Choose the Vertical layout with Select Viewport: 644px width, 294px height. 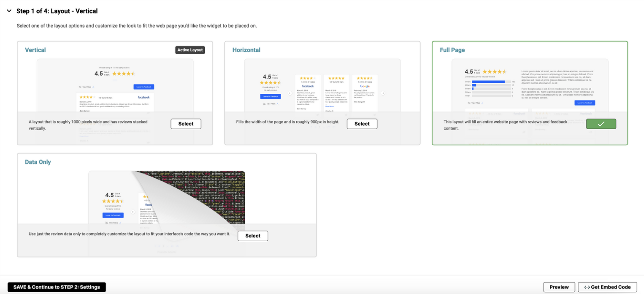click(x=186, y=124)
